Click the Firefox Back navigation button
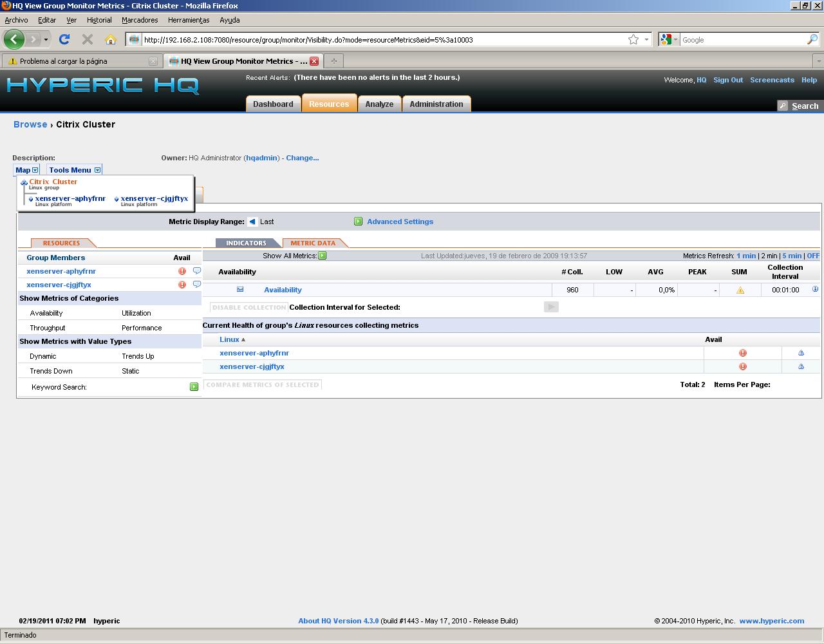 click(x=14, y=39)
